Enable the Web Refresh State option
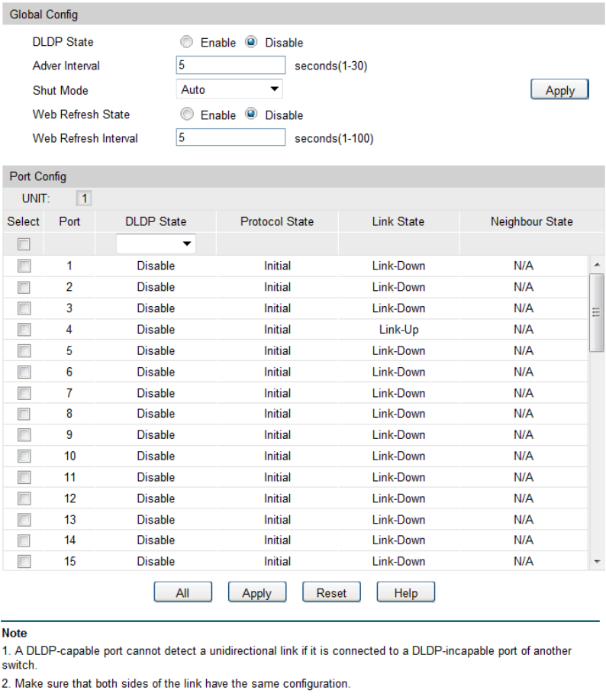Screen dimensions: 606x700 pyautogui.click(x=186, y=115)
